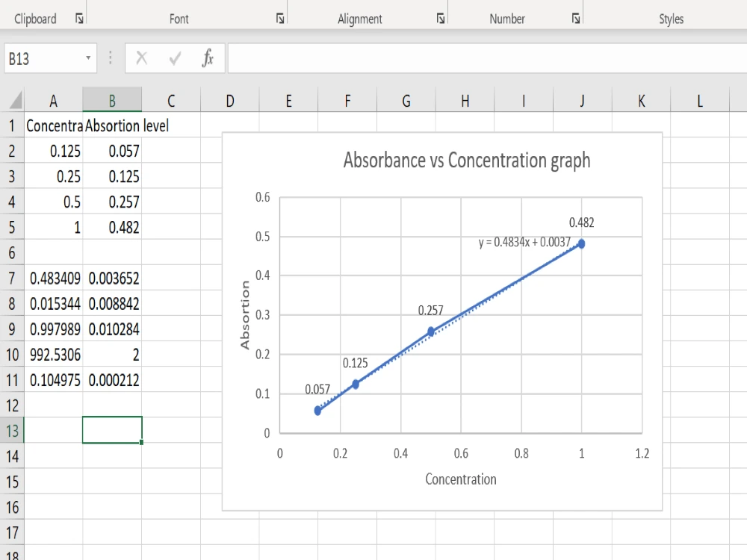Click the fill handle of selected cell B13
The height and width of the screenshot is (560, 747).
click(141, 442)
